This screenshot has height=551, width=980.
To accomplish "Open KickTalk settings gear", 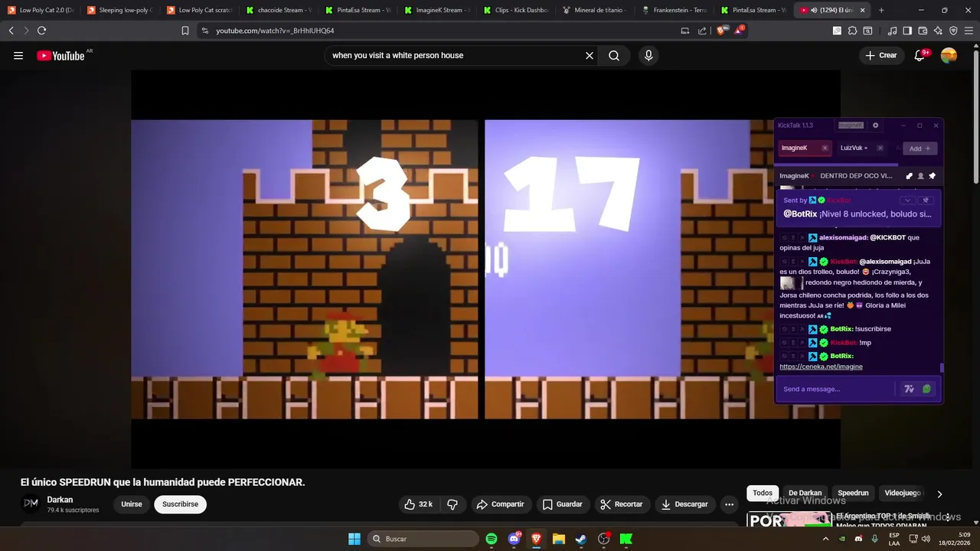I will tap(876, 126).
